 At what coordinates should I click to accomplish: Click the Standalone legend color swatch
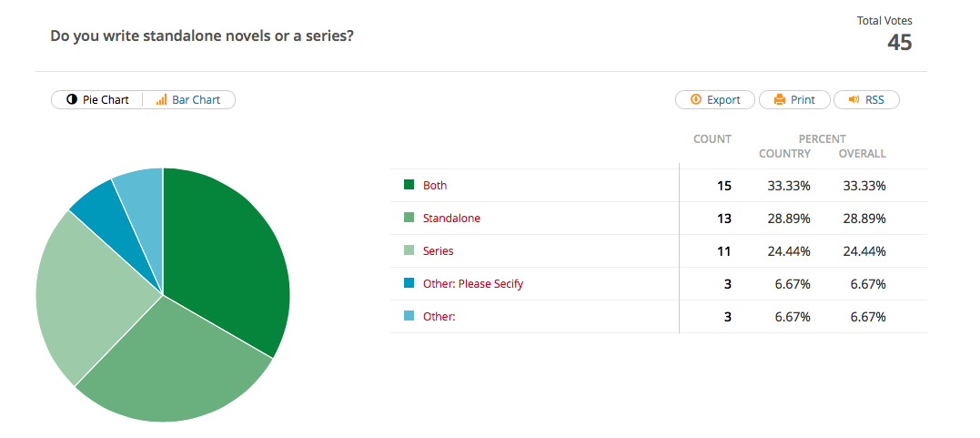(409, 218)
